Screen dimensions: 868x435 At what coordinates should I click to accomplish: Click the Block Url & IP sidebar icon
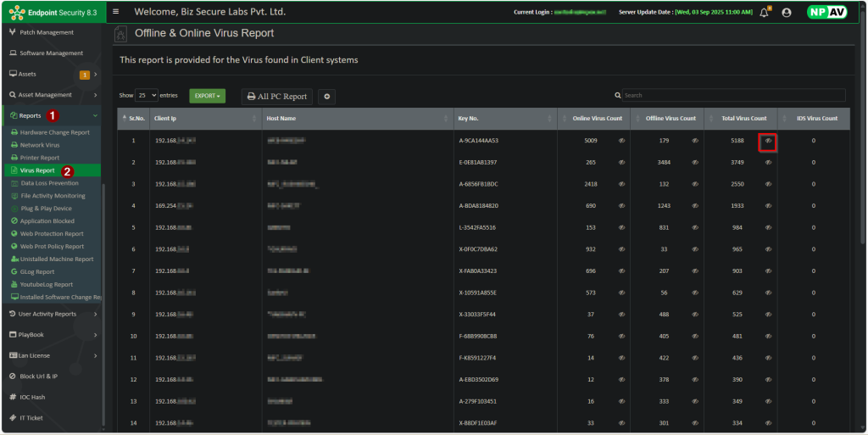[x=13, y=376]
